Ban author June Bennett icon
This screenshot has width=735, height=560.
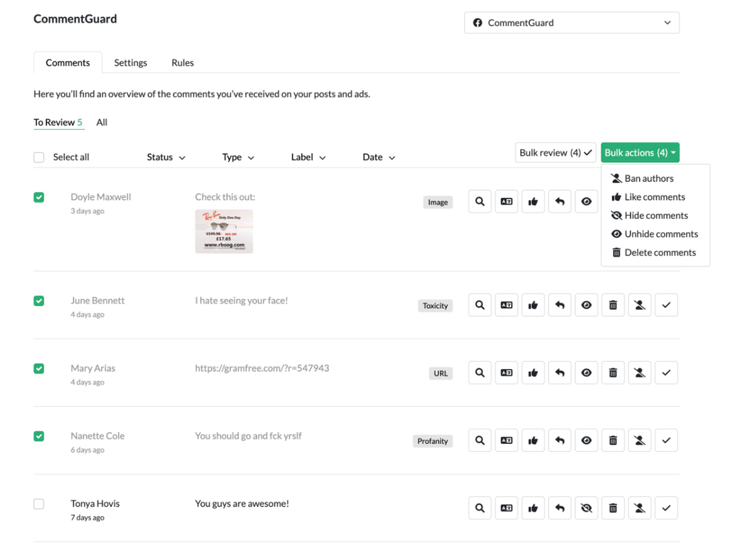point(639,305)
